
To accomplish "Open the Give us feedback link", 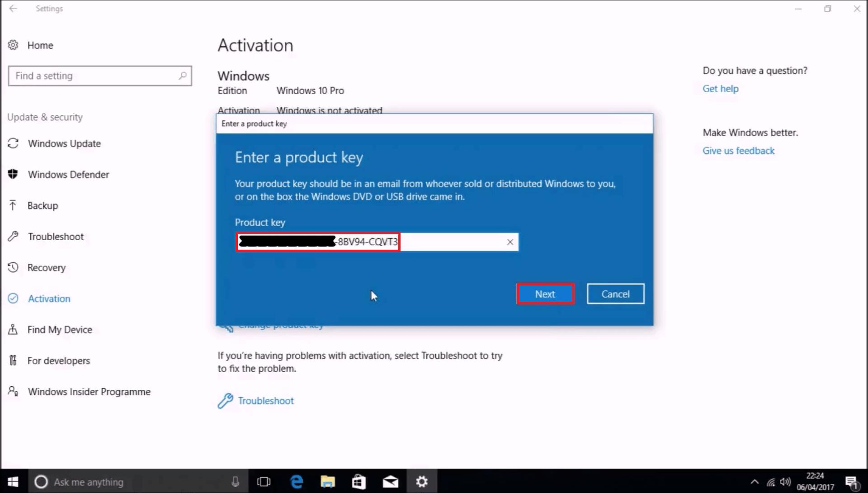I will [x=738, y=150].
